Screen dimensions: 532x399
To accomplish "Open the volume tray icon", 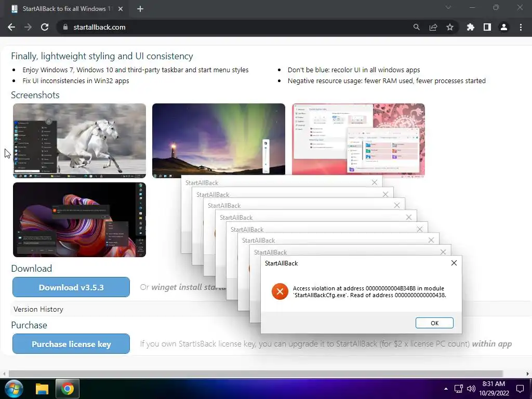I will 471,389.
